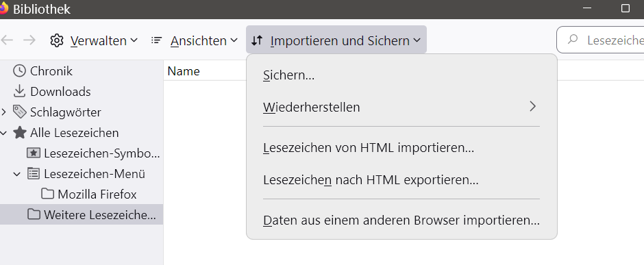Click the Lesezeichen-Symbolleiste icon
This screenshot has height=265, width=644.
pos(34,153)
